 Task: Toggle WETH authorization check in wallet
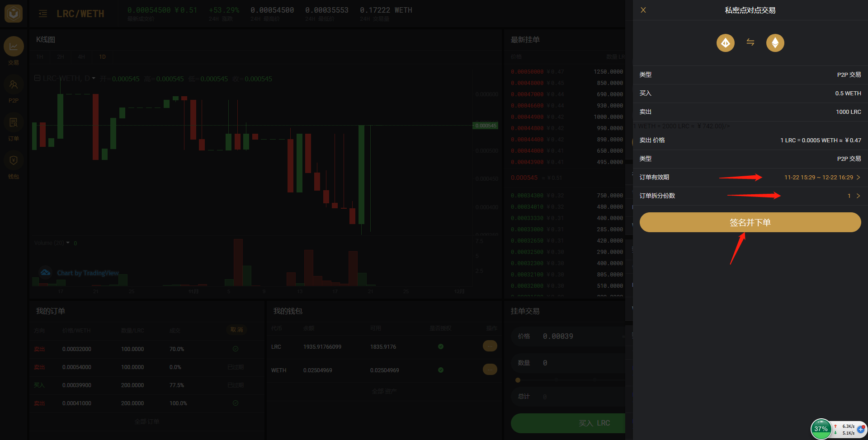pos(441,370)
